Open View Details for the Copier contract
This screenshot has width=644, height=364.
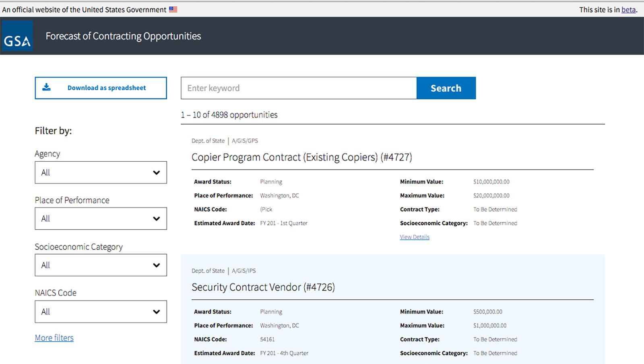click(415, 237)
